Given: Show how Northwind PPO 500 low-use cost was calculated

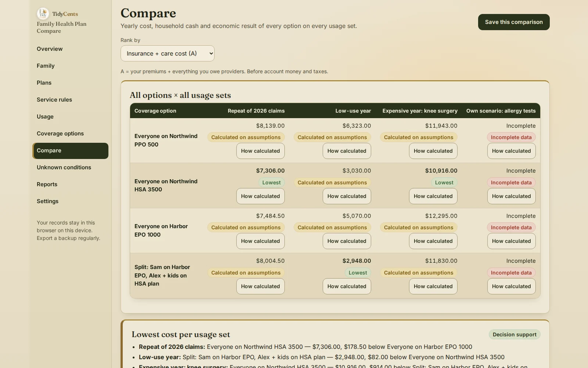Looking at the screenshot, I should point(347,151).
